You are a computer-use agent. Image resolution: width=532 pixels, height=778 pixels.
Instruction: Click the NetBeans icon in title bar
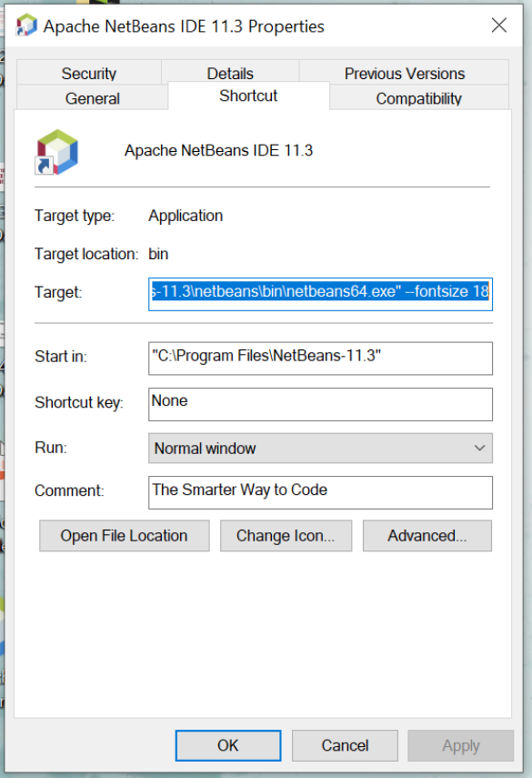click(x=26, y=25)
